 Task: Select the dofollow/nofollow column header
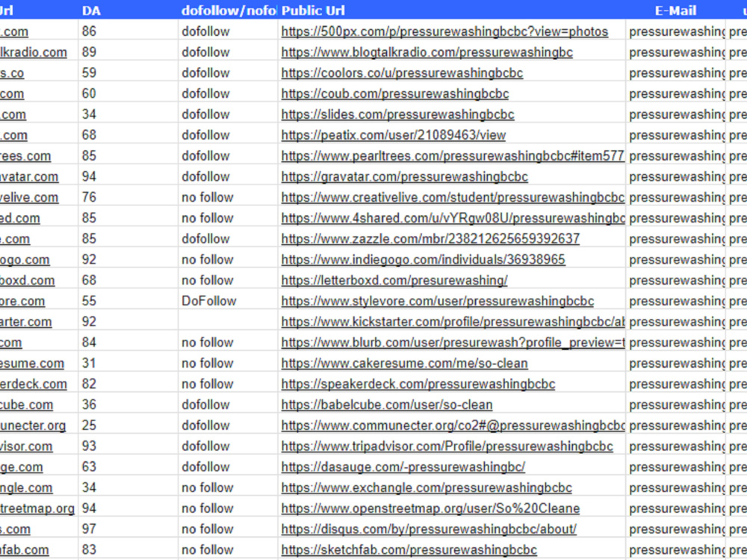pyautogui.click(x=228, y=10)
